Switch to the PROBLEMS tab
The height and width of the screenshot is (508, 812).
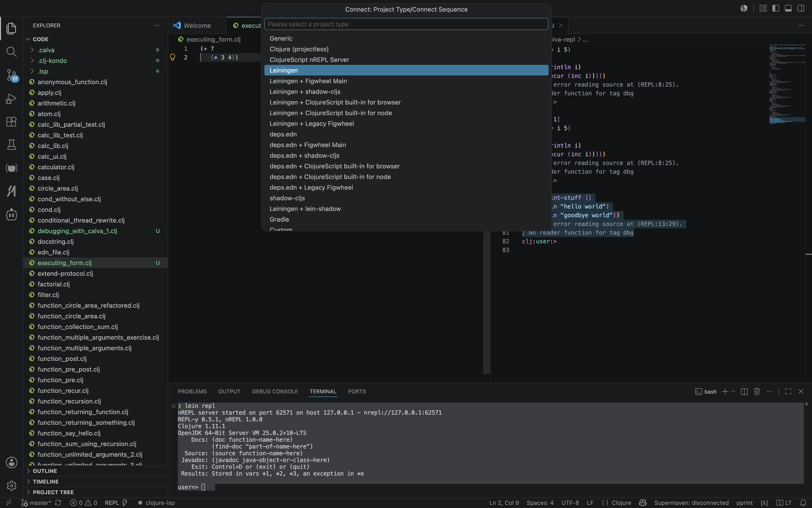[192, 391]
